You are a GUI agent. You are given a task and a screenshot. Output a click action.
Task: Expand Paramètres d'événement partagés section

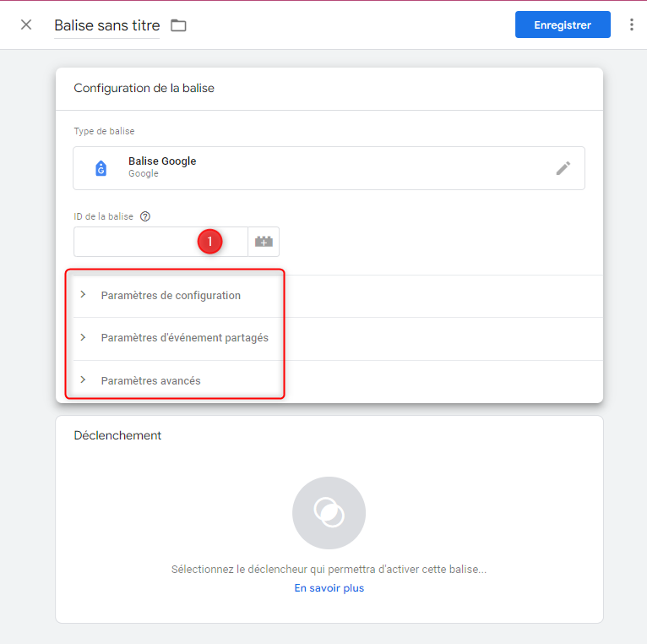(x=338, y=338)
